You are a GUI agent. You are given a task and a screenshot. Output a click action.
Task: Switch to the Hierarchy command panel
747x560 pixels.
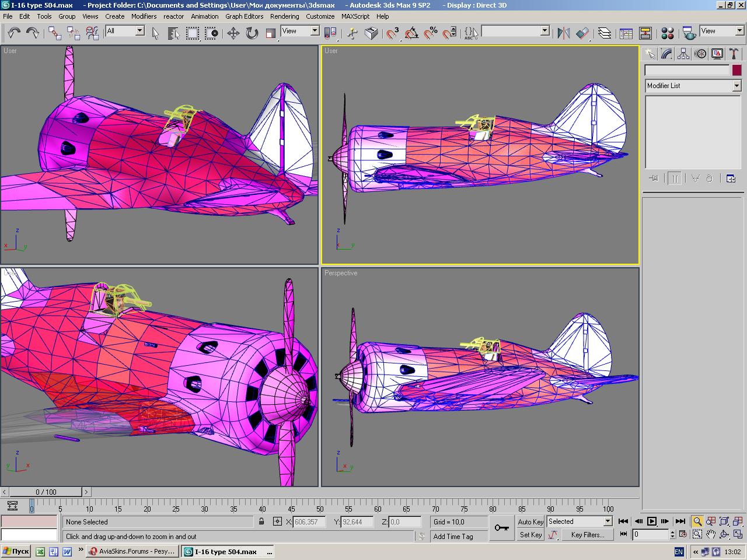point(683,54)
